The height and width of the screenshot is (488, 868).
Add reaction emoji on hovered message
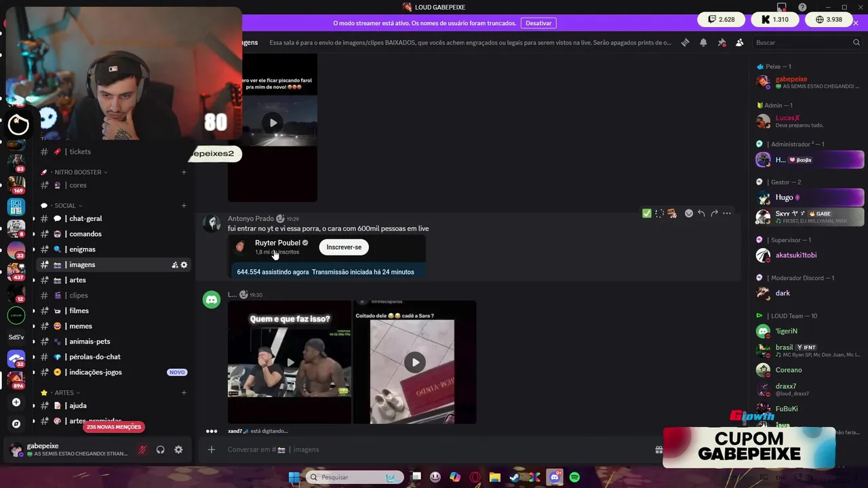(x=689, y=213)
